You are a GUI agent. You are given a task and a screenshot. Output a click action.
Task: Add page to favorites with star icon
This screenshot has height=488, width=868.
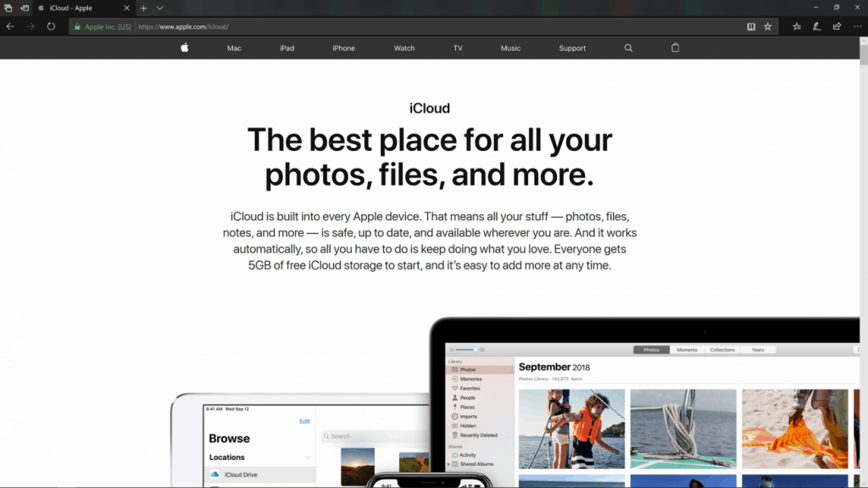pyautogui.click(x=768, y=26)
